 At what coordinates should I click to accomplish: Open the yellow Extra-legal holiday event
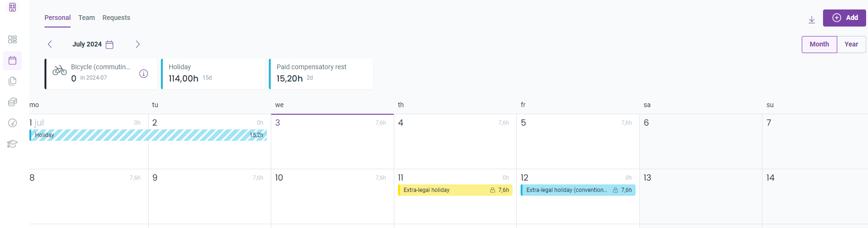(455, 190)
